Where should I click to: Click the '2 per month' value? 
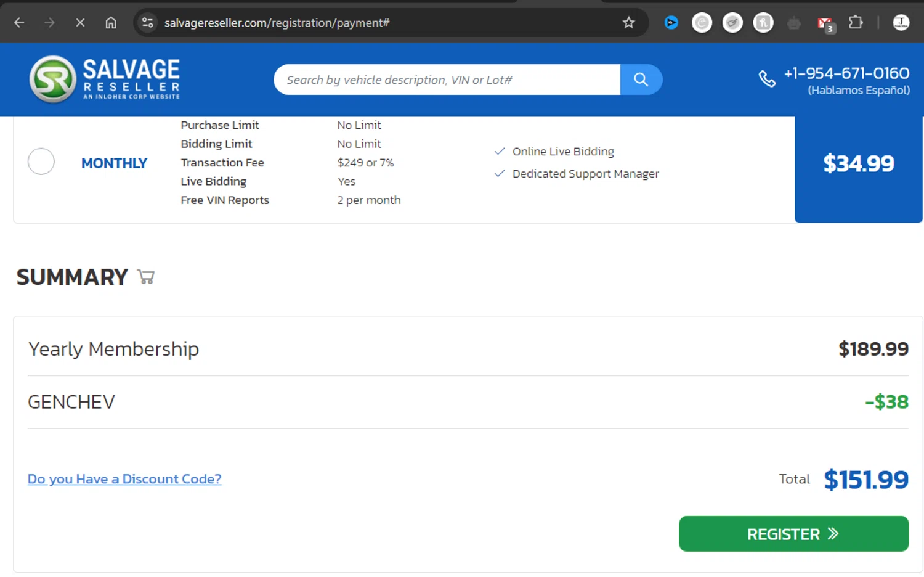(369, 200)
